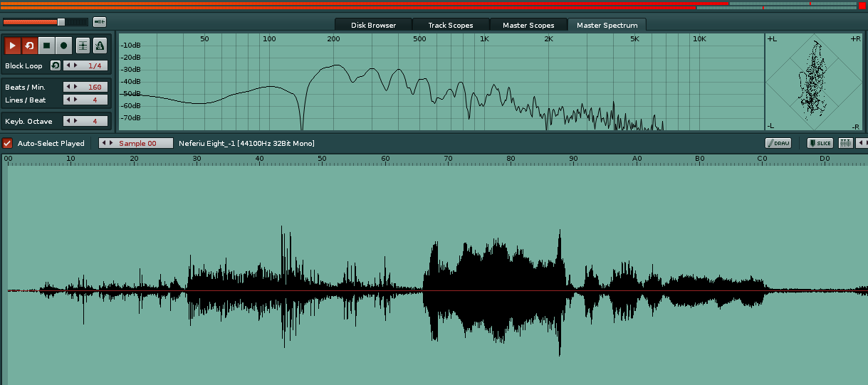Stop playback with the square Stop button

[x=46, y=46]
